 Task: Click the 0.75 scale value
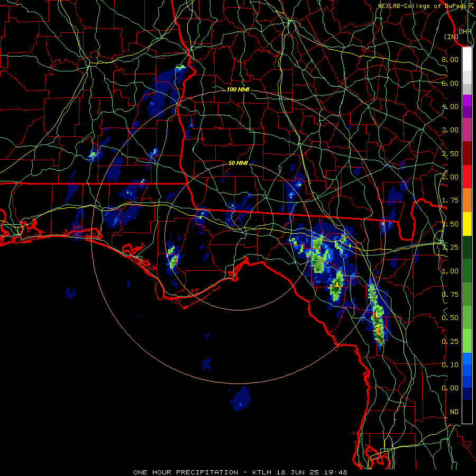[x=450, y=294]
